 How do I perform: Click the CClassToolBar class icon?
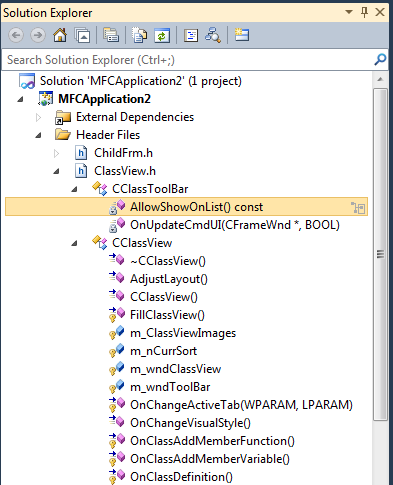[x=100, y=189]
